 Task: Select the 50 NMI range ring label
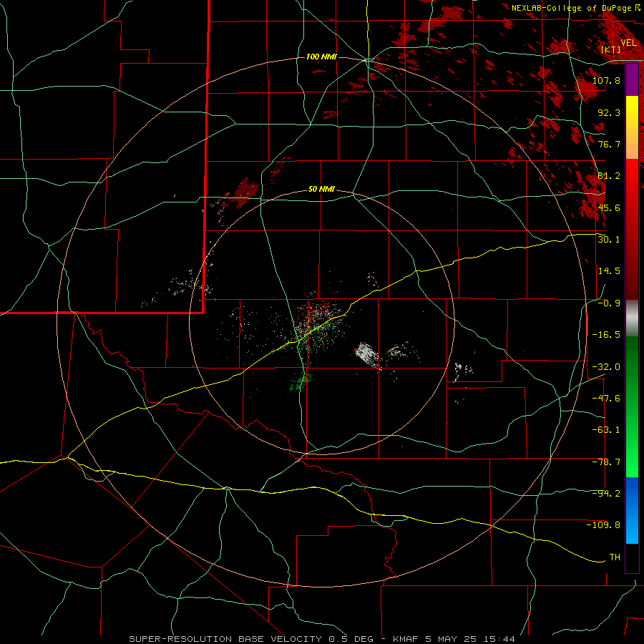click(x=321, y=190)
